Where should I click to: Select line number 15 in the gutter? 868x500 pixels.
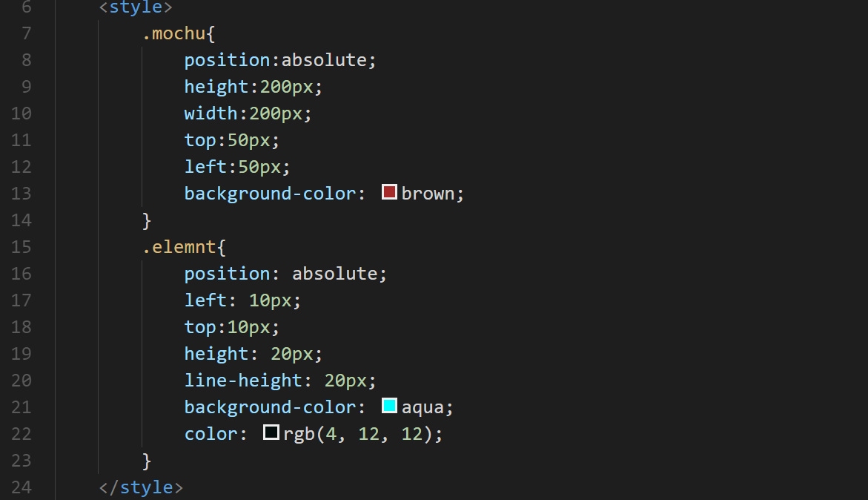pos(21,246)
